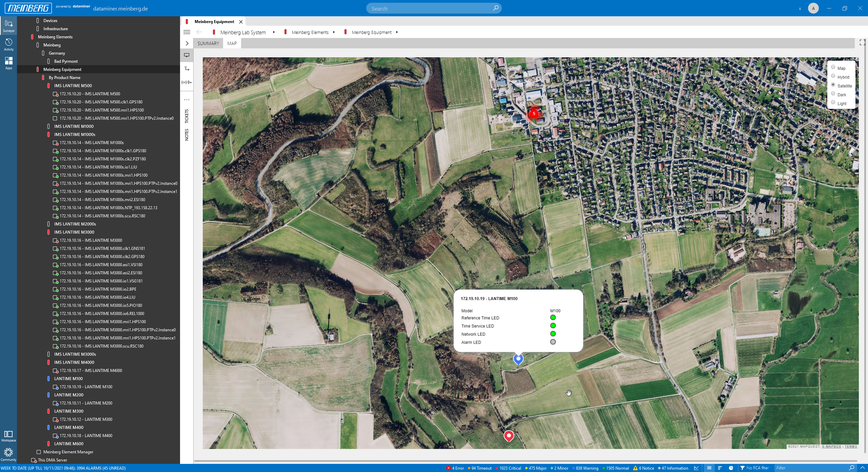Open dropdown arrow after Meinberg Elements breadcrumb
Viewport: 868px width, 472px height.
334,32
